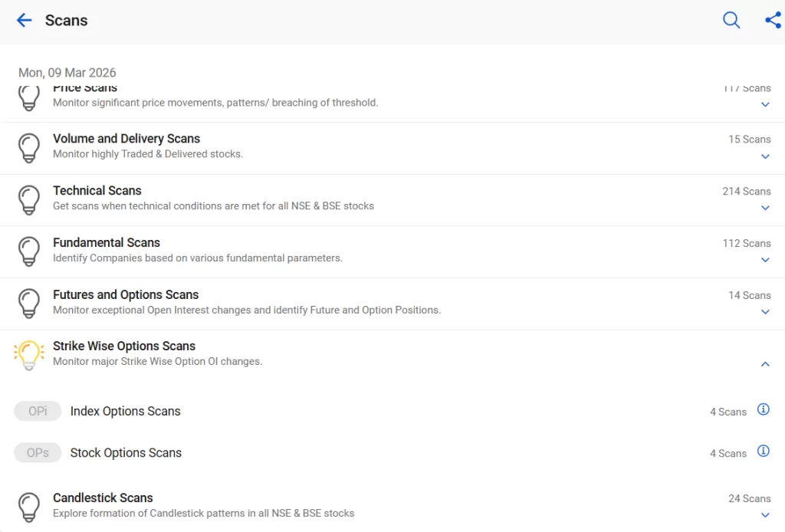Open Stock Options Scans item
The width and height of the screenshot is (785, 532).
[x=126, y=453]
